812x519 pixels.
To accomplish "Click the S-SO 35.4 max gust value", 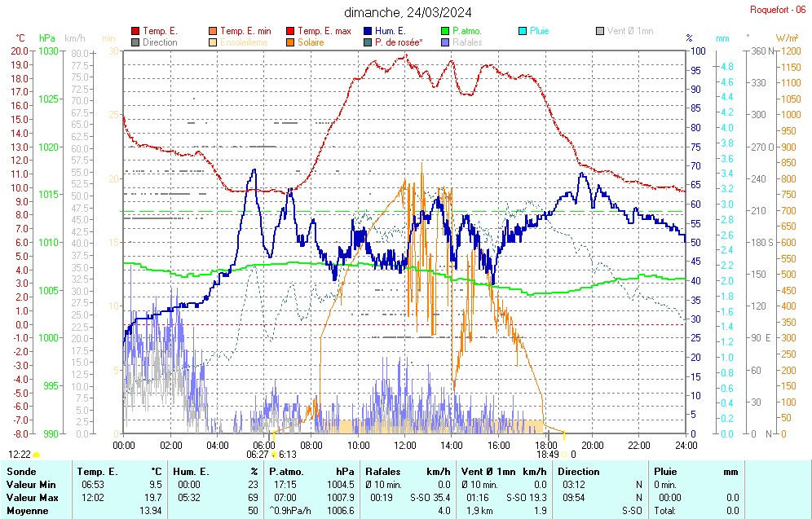I will click(x=430, y=498).
